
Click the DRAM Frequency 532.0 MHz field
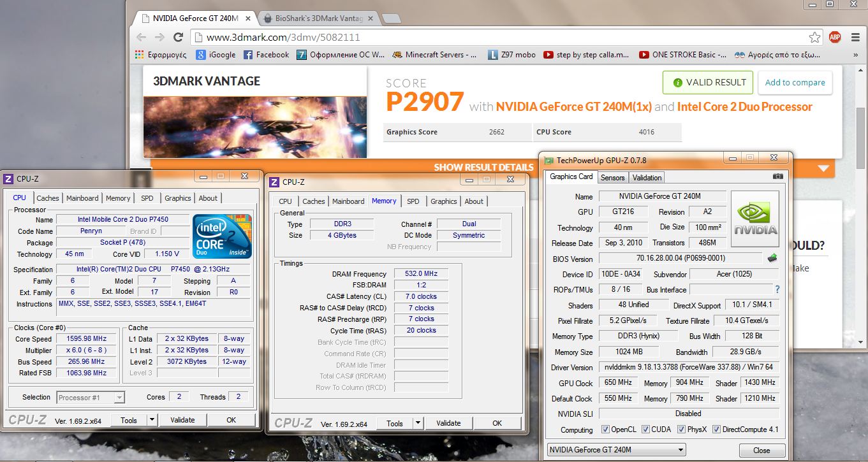tap(420, 273)
